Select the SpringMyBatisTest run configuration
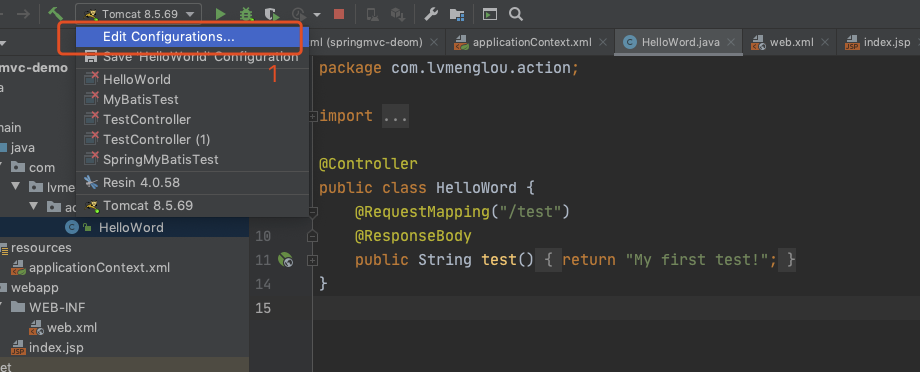Image resolution: width=920 pixels, height=372 pixels. [x=192, y=159]
